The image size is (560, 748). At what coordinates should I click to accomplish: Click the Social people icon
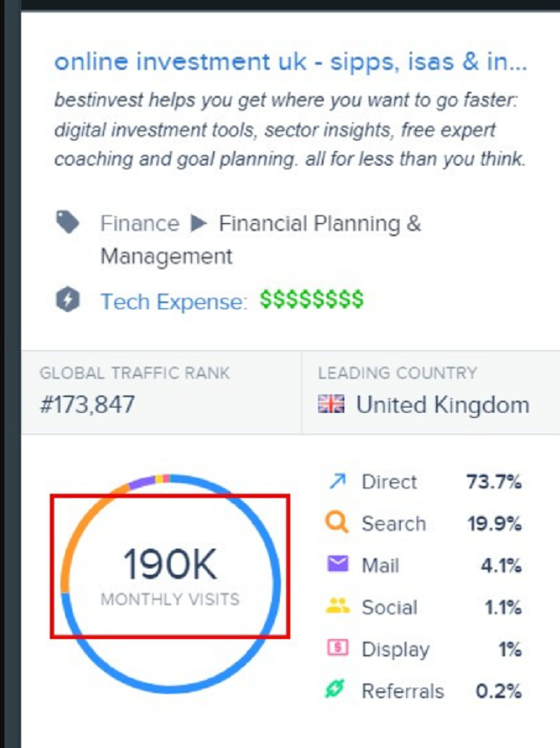[x=337, y=606]
